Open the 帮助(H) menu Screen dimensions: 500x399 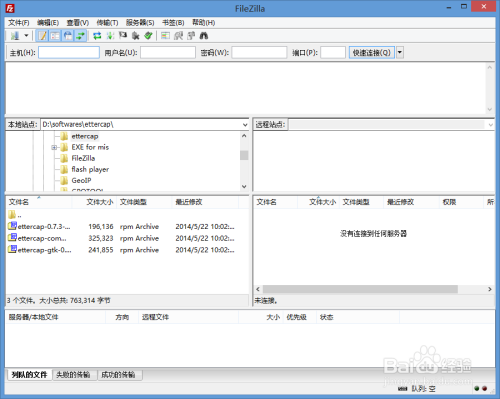pos(203,23)
